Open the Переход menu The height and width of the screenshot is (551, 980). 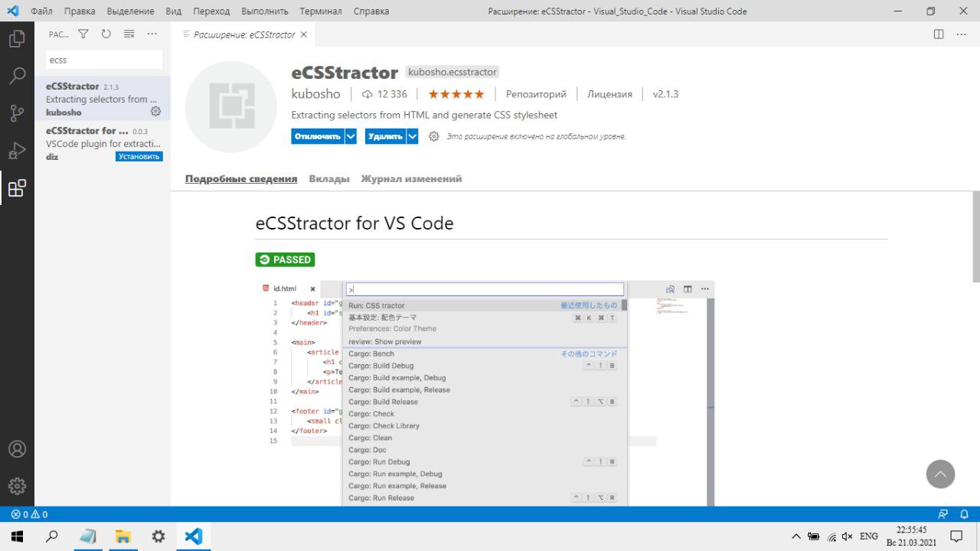tap(211, 11)
